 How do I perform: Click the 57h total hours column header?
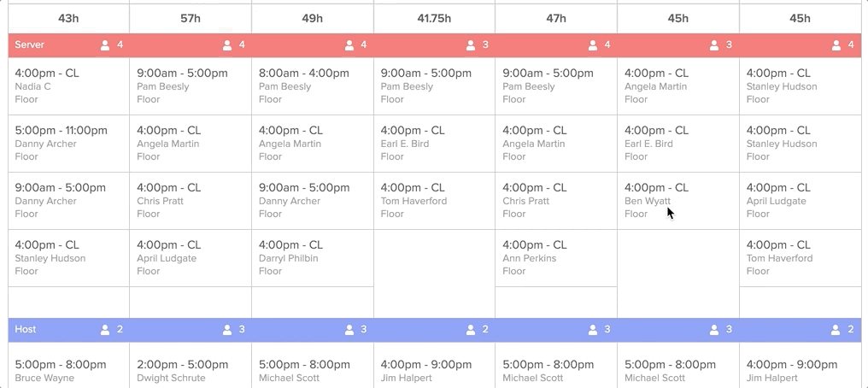(x=191, y=19)
